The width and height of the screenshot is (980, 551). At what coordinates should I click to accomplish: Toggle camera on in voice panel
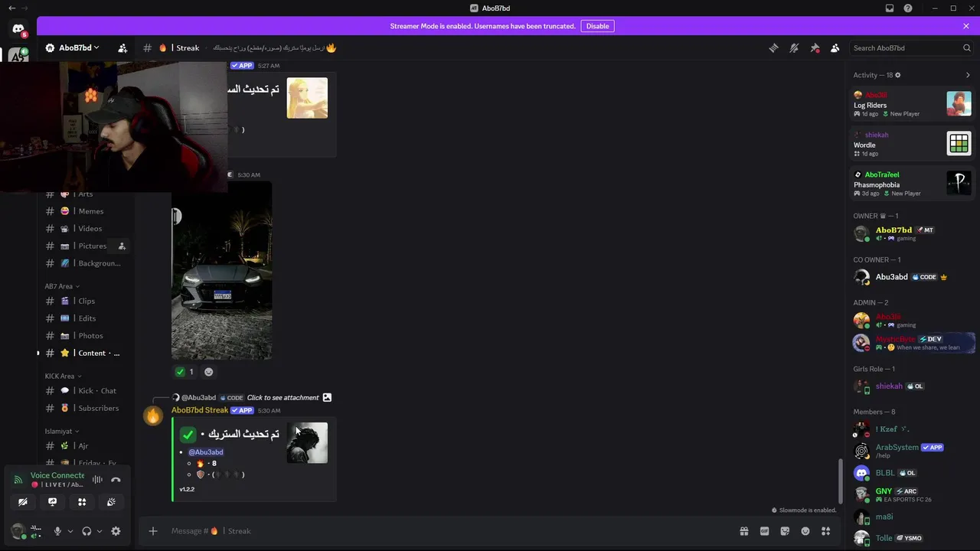23,502
